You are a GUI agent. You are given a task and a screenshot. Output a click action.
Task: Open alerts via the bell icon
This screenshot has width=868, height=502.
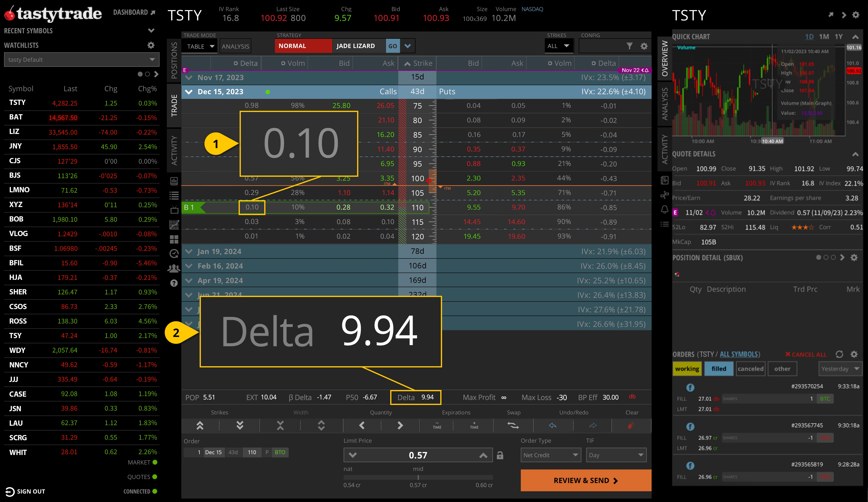(x=665, y=210)
